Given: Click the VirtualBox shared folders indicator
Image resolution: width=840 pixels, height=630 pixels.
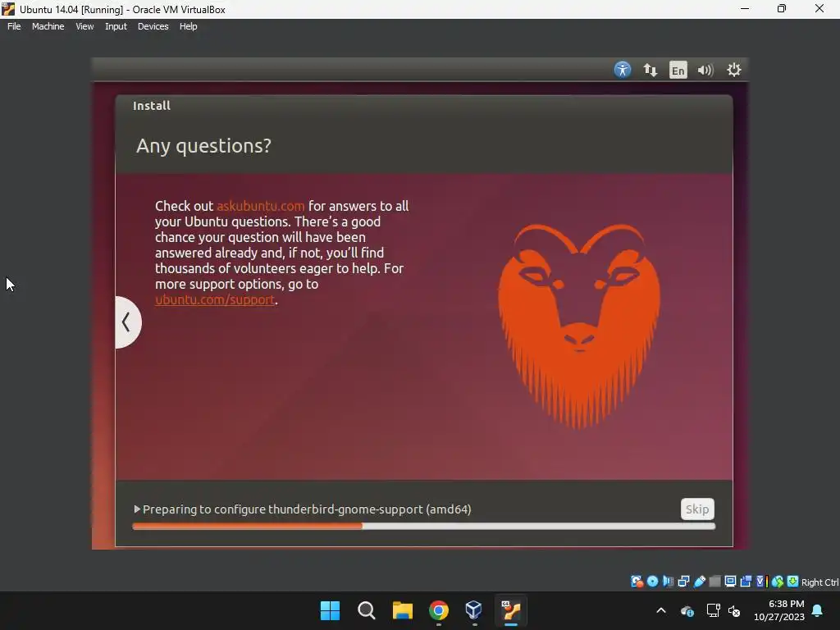Looking at the screenshot, I should (714, 582).
